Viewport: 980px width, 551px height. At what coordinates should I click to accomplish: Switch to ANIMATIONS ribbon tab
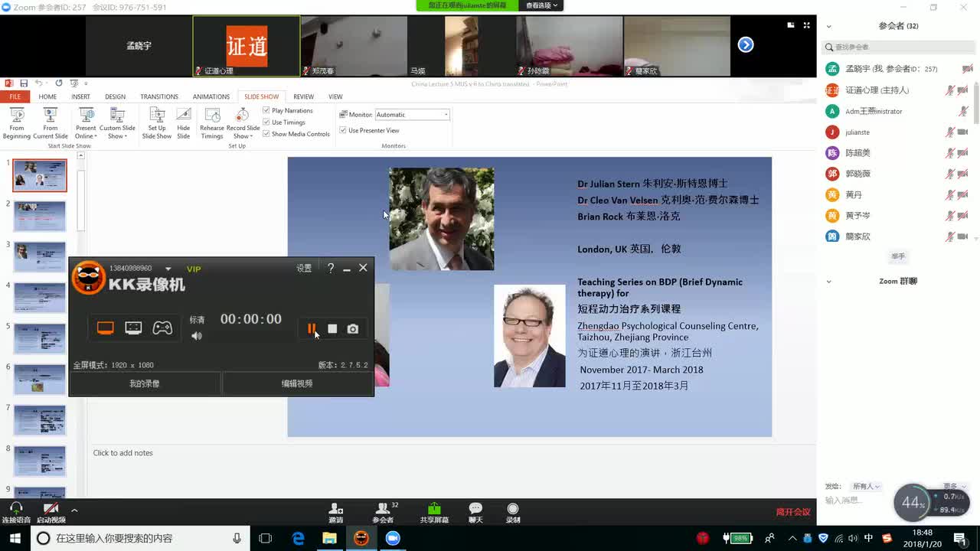[211, 96]
